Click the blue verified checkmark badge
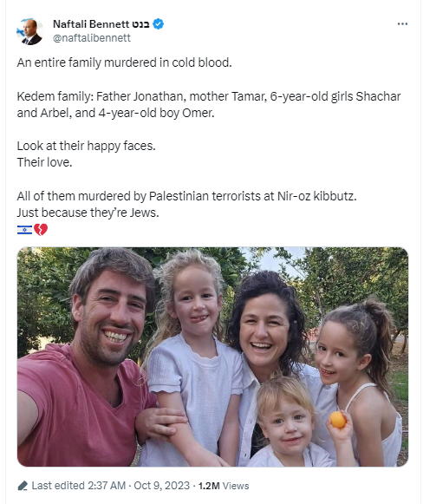423x504 pixels. [158, 24]
